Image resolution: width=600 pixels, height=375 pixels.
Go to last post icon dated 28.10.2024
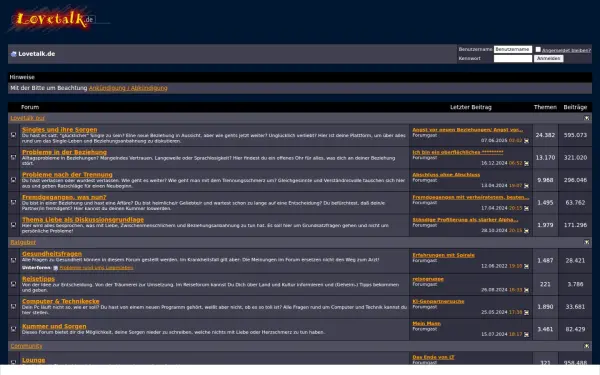[527, 231]
